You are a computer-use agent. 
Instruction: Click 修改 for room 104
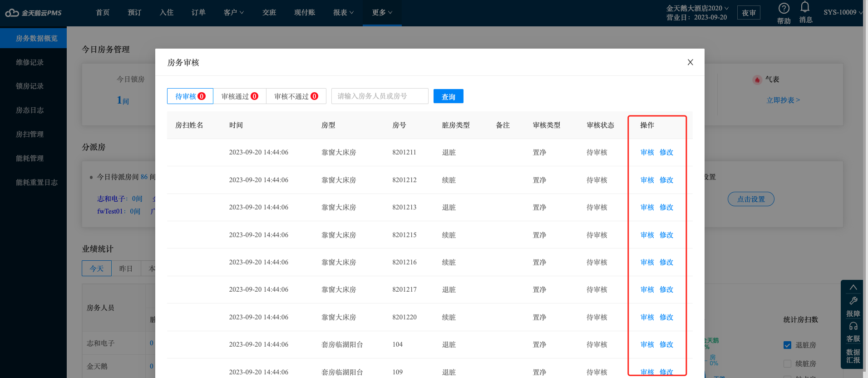[x=666, y=345]
